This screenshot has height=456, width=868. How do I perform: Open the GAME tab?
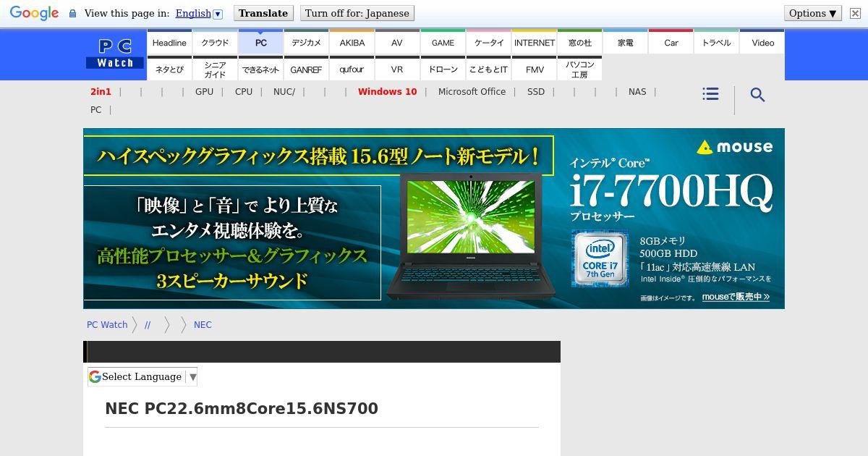(443, 43)
